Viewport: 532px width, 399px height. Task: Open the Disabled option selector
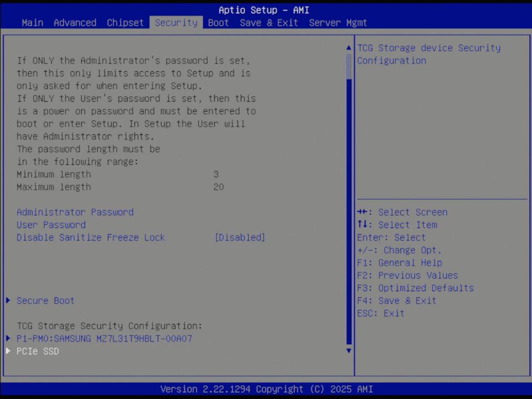240,237
